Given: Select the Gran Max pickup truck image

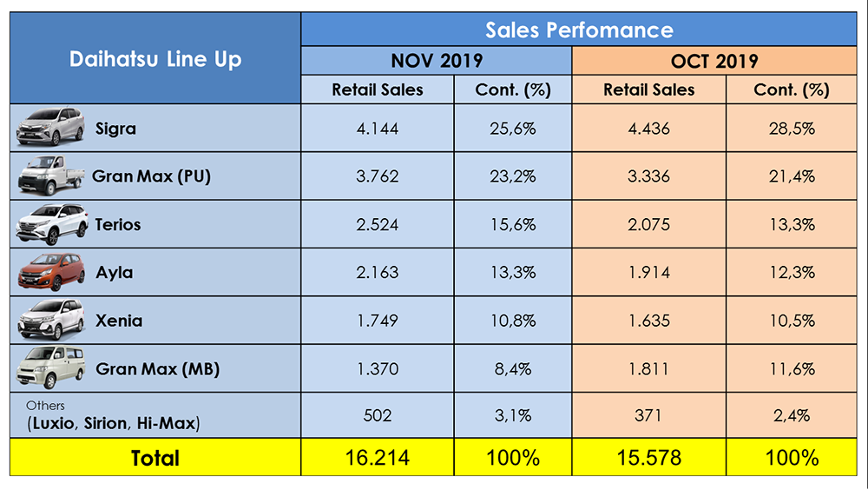Looking at the screenshot, I should [x=50, y=175].
